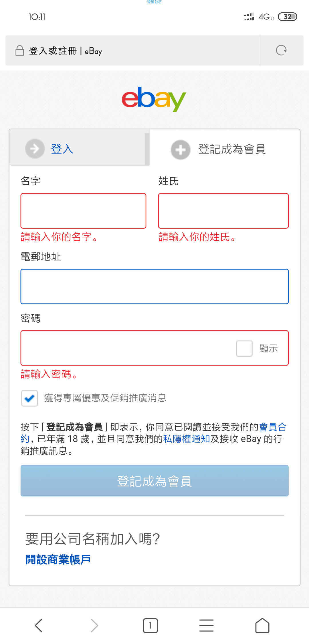Tap the address bar page title

(x=65, y=51)
